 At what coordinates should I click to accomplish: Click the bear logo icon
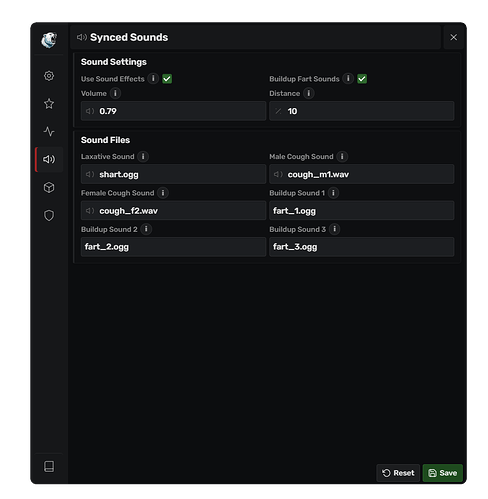coord(49,40)
